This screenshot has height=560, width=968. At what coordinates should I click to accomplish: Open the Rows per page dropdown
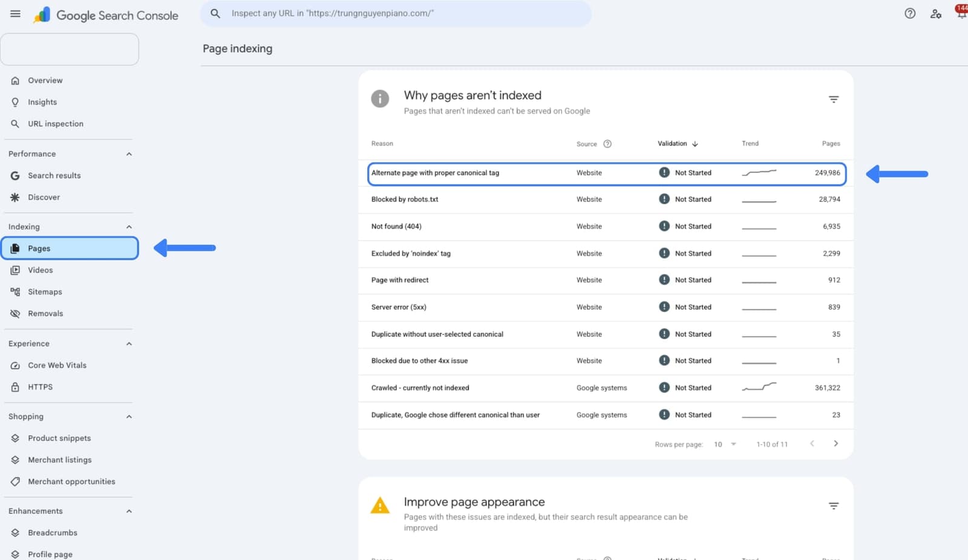(725, 444)
